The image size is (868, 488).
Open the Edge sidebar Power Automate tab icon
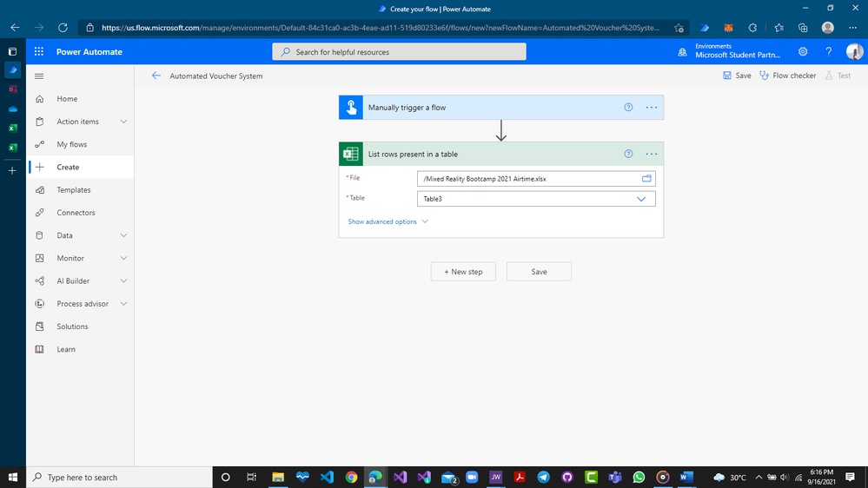tap(13, 70)
